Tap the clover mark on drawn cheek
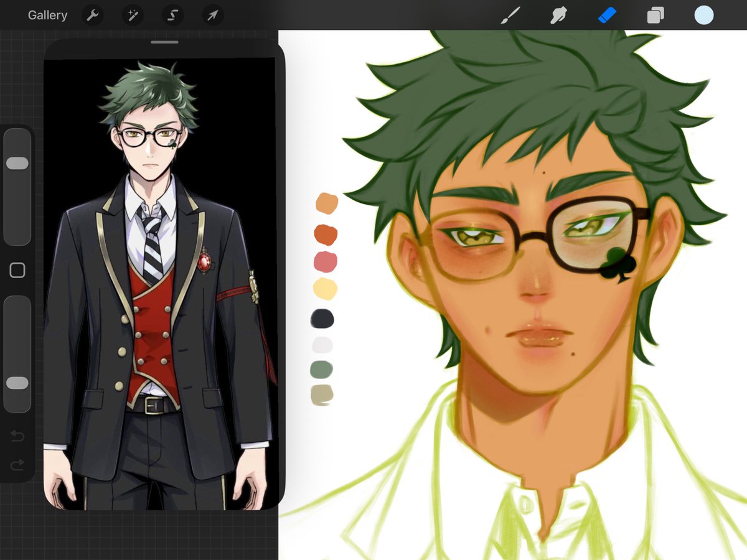 tap(618, 266)
